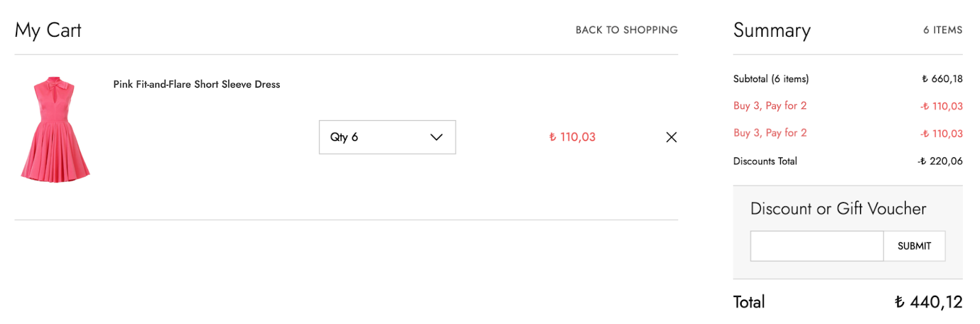Focus the gift voucher code input field
980x324 pixels.
pyautogui.click(x=816, y=246)
